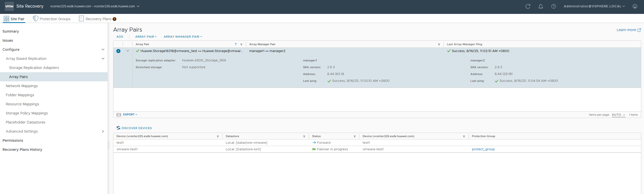Click the Protection Group column header
644x194 pixels.
pos(483,136)
